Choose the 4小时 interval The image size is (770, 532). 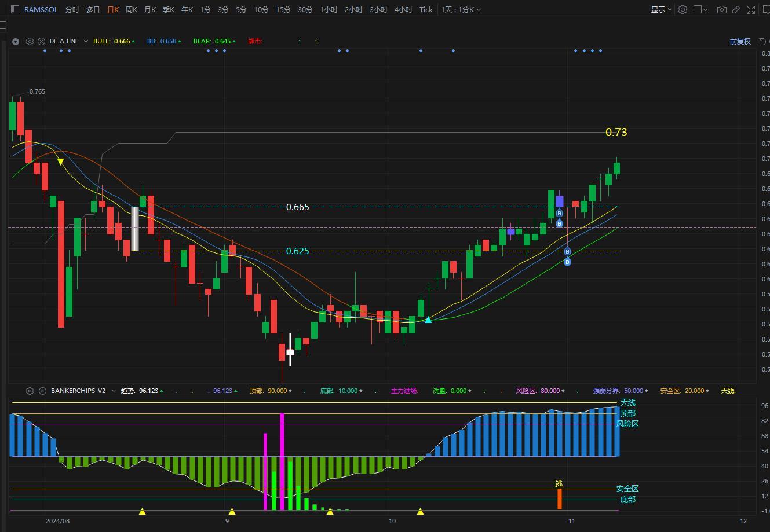(403, 9)
